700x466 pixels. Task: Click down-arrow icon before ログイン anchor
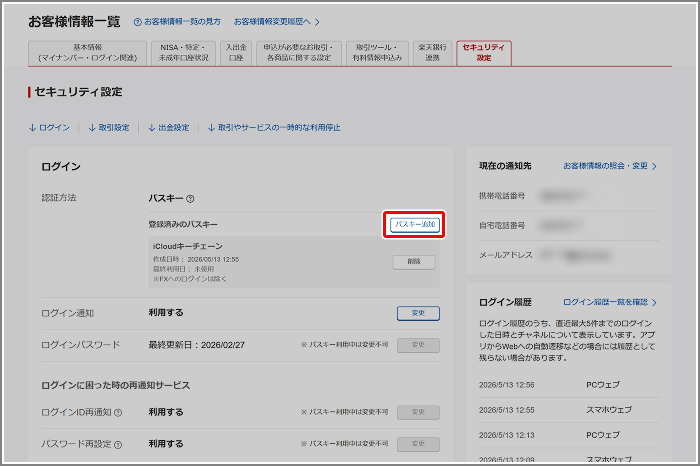tap(32, 128)
